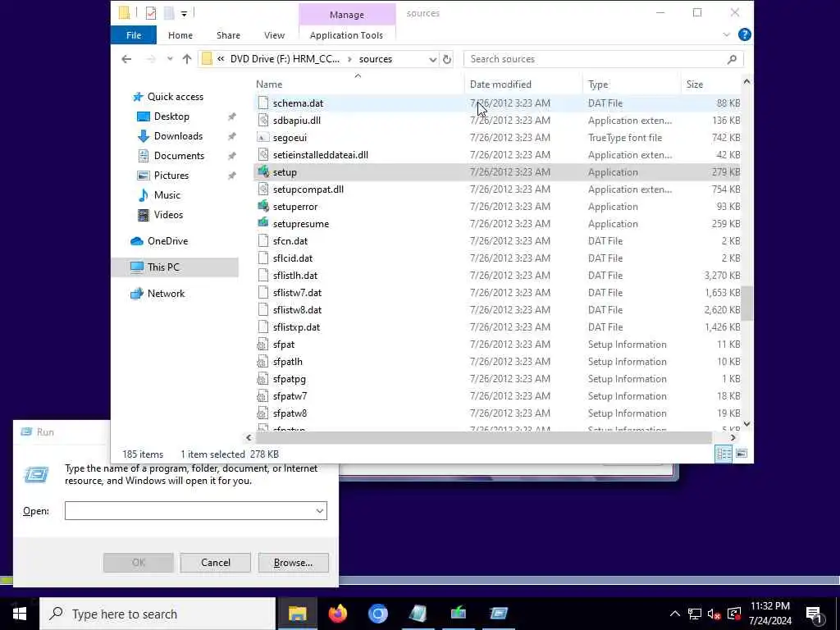The width and height of the screenshot is (840, 630).
Task: Select Network in the navigation pane
Action: 166,294
